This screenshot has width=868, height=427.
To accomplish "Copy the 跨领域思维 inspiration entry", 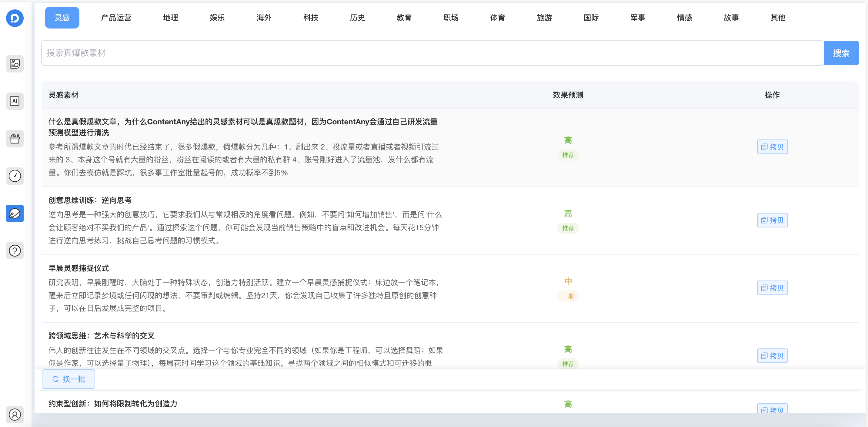I will 772,355.
